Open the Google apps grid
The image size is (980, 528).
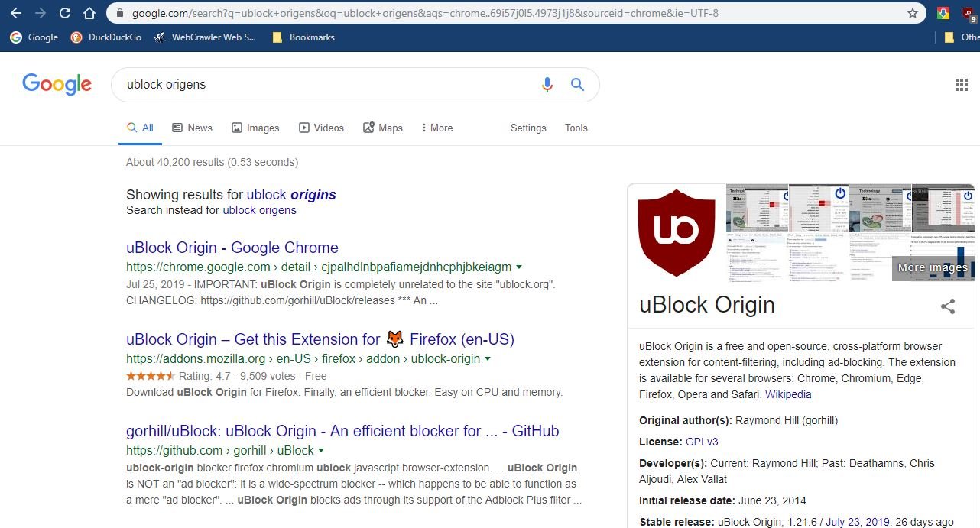coord(961,85)
